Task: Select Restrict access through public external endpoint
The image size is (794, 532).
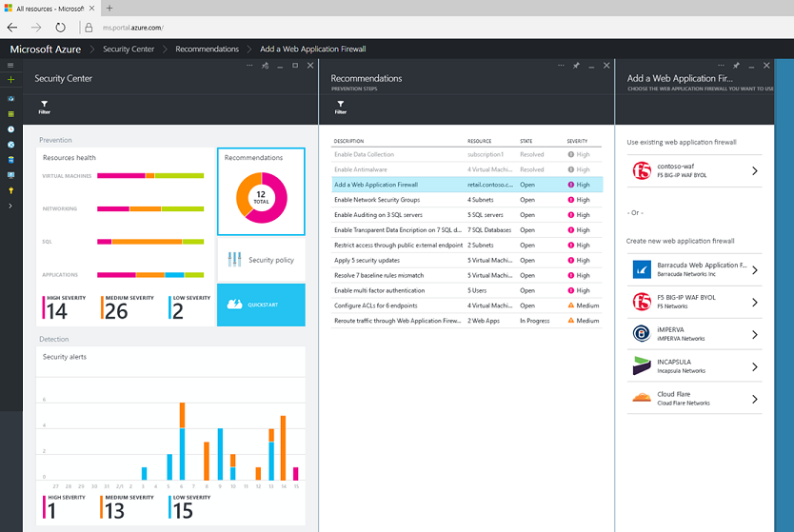Action: click(x=466, y=245)
